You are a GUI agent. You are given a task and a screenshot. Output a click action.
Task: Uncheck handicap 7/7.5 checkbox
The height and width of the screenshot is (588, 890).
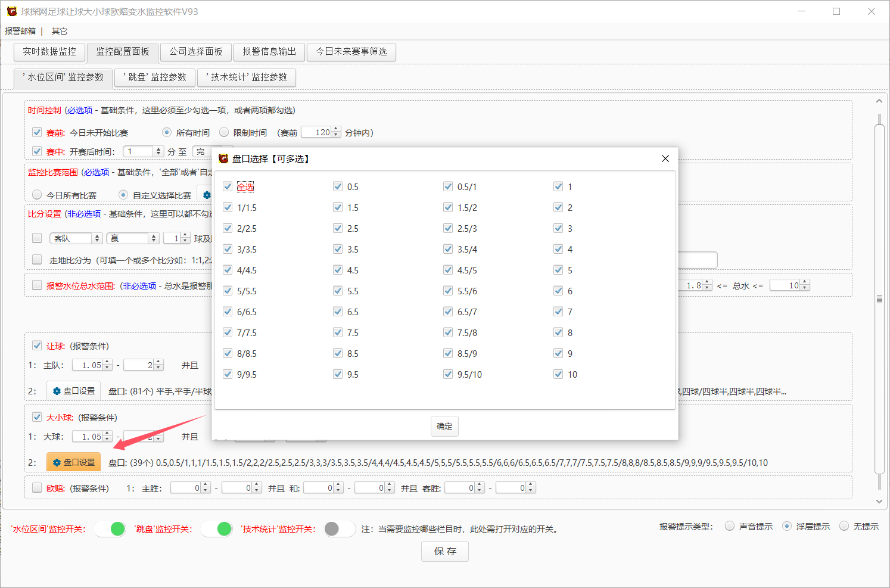pyautogui.click(x=228, y=332)
